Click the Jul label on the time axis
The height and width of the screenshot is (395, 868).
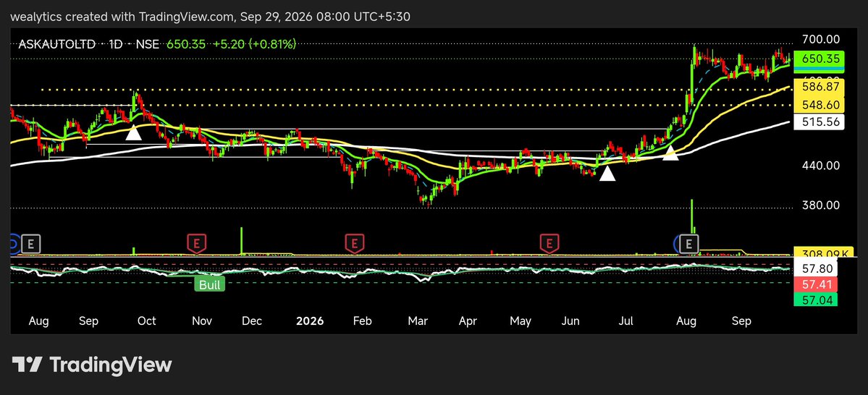pyautogui.click(x=626, y=321)
